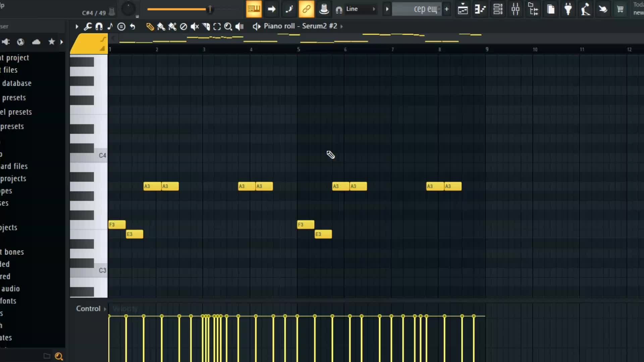Toggle typing keyboard to piano
This screenshot has height=362, width=644.
[x=254, y=9]
